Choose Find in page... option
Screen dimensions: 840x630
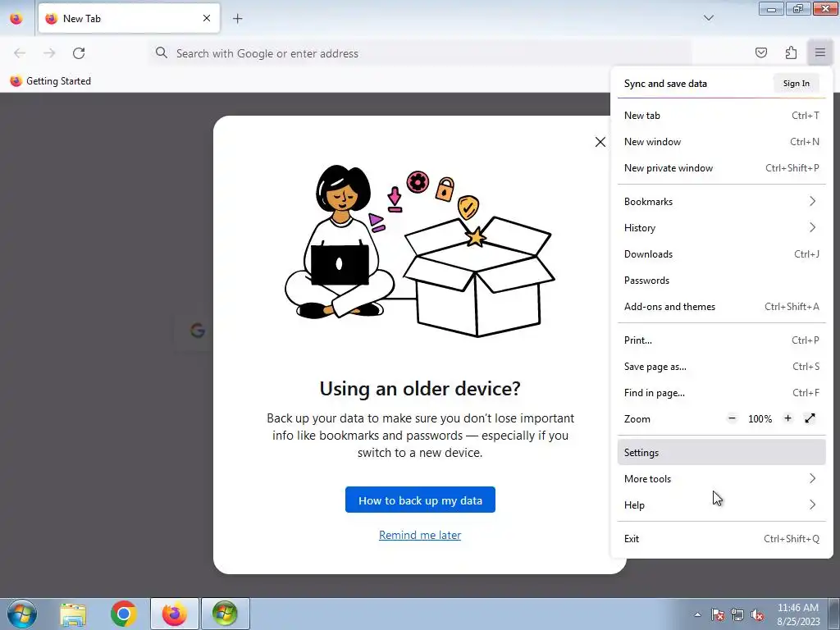click(721, 393)
